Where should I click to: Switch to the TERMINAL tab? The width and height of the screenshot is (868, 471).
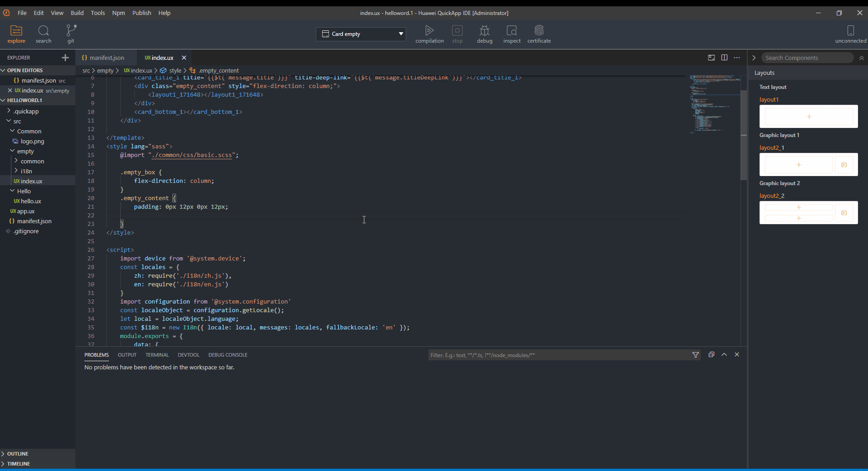tap(157, 355)
